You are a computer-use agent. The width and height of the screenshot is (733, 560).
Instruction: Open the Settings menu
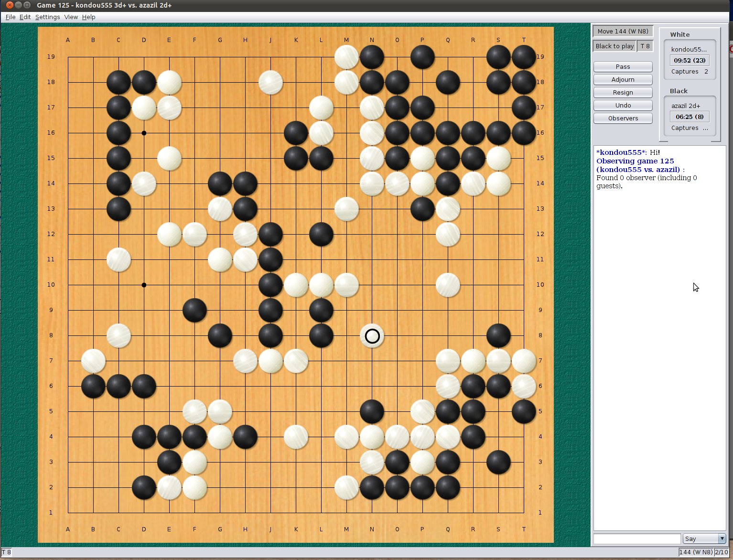(47, 17)
